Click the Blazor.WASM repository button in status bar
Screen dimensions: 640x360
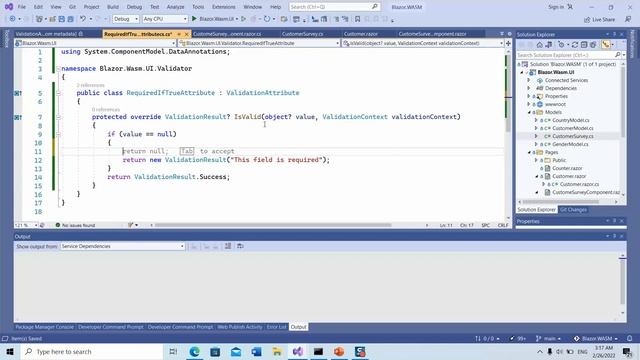(x=596, y=338)
